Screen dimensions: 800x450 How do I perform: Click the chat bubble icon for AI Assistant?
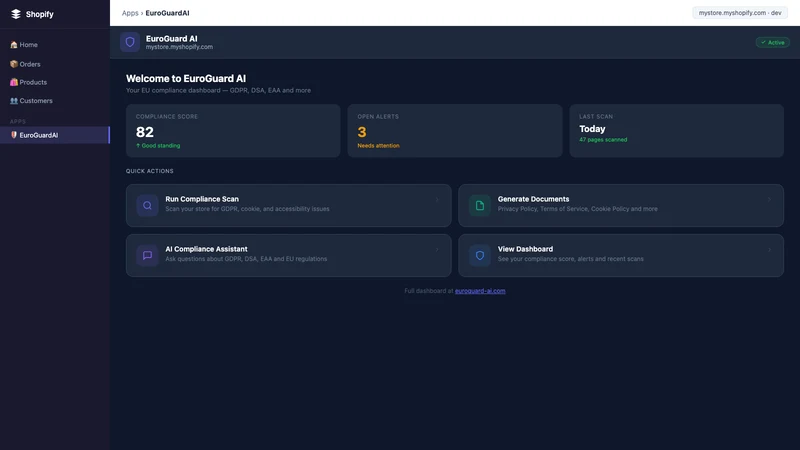click(x=147, y=256)
